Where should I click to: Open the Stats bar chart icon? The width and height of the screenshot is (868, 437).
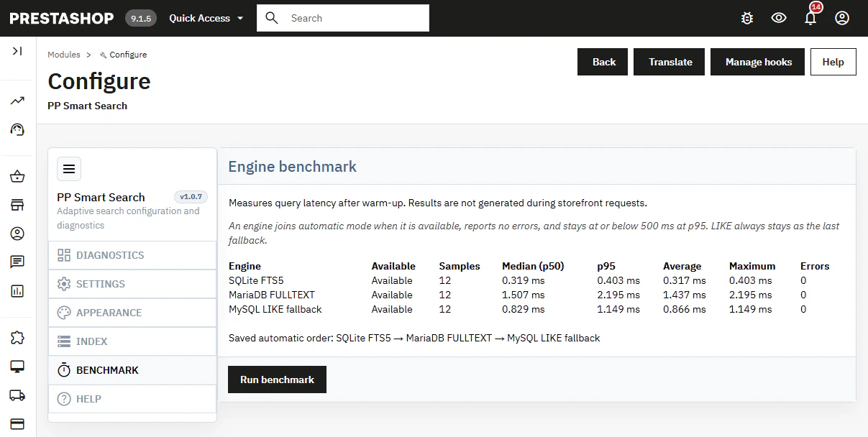tap(17, 291)
